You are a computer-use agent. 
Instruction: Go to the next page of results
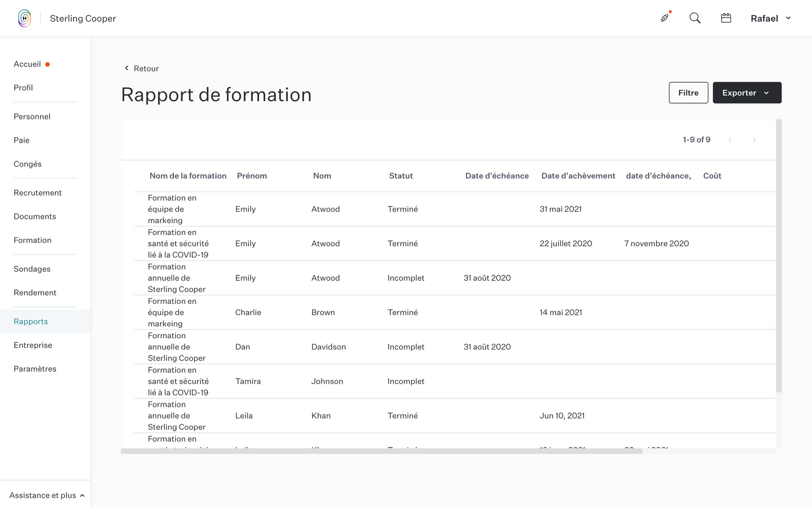tap(754, 139)
